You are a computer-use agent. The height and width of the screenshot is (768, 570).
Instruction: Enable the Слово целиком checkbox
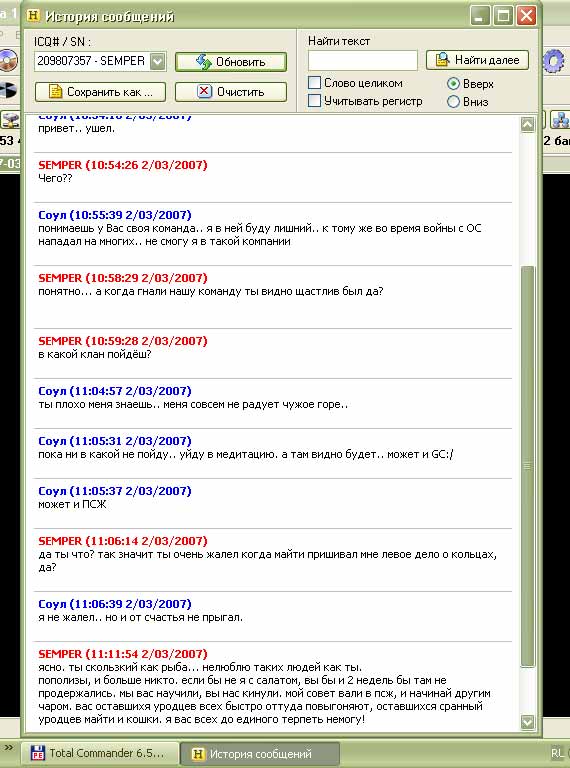click(x=314, y=82)
